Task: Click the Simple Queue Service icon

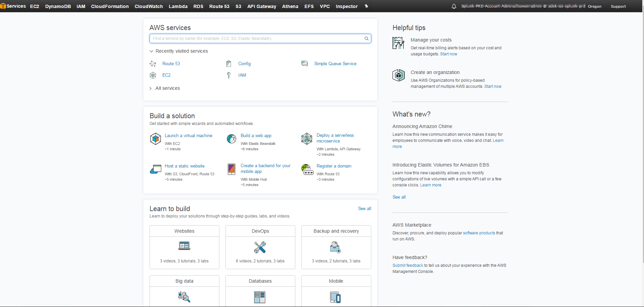Action: pos(305,63)
